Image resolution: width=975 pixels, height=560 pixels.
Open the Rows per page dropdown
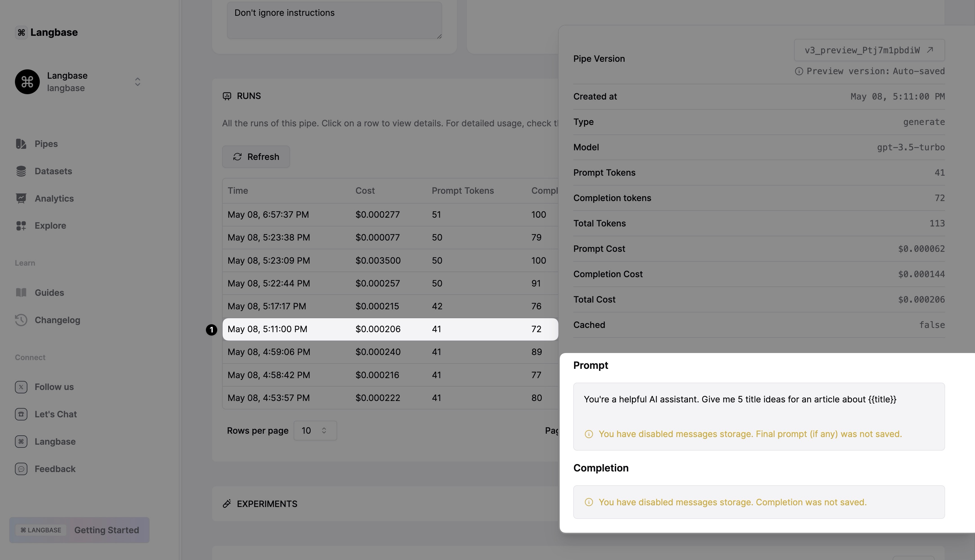[315, 430]
